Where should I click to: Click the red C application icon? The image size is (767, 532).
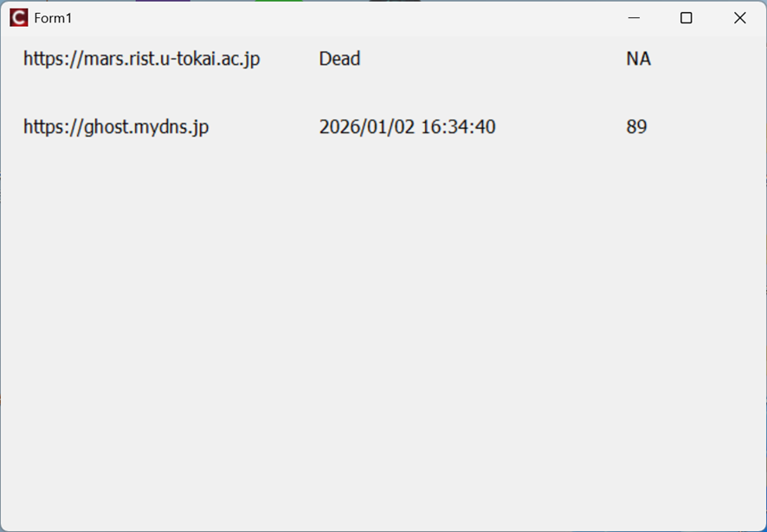pos(18,18)
